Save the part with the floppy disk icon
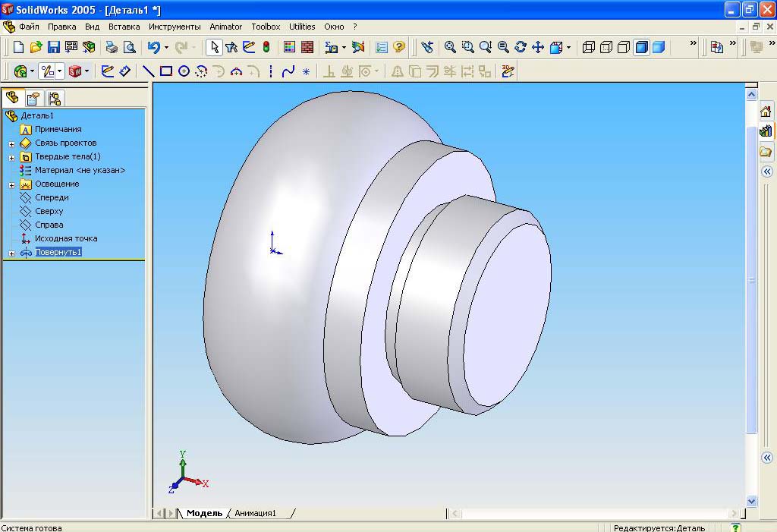Image resolution: width=777 pixels, height=532 pixels. (54, 47)
